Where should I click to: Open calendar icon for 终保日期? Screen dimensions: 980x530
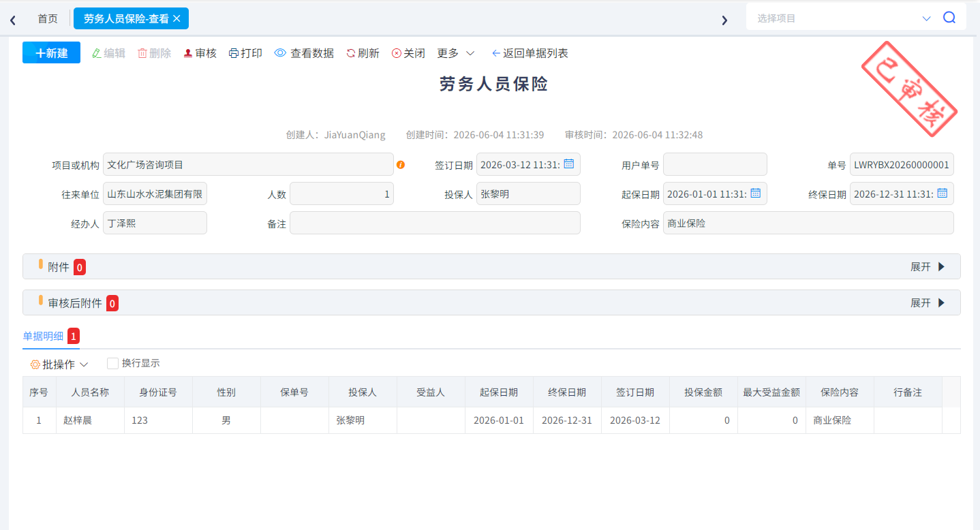point(942,193)
